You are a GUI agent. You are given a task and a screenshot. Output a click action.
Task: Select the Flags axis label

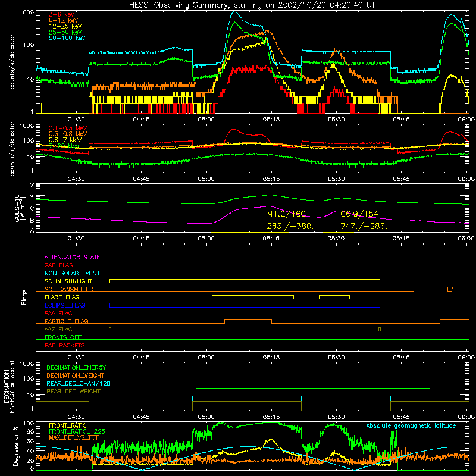24,297
